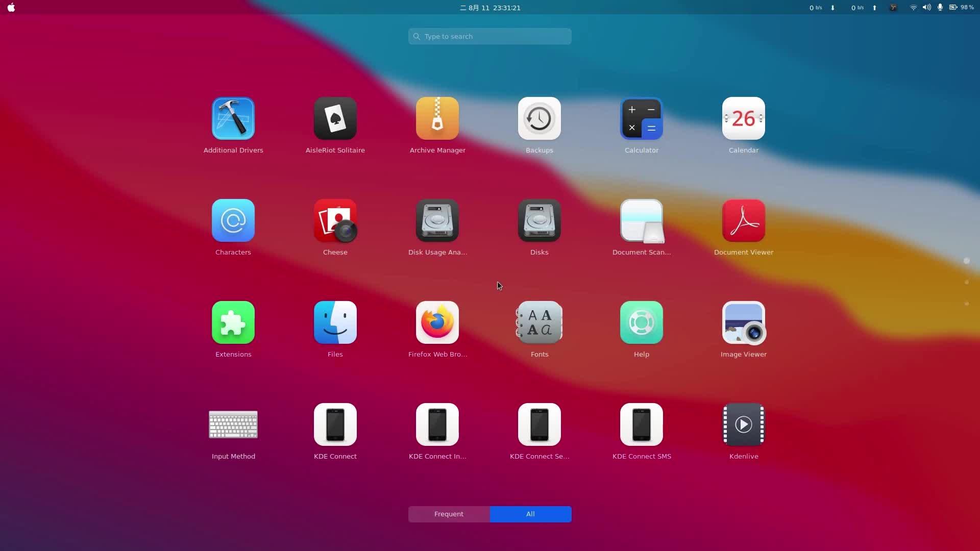Screen dimensions: 980x551
Task: Expand macOS Apple menu
Action: click(11, 8)
